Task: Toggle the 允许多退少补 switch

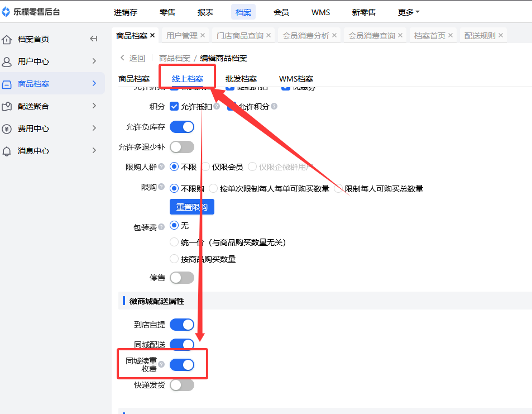Action: coord(182,147)
